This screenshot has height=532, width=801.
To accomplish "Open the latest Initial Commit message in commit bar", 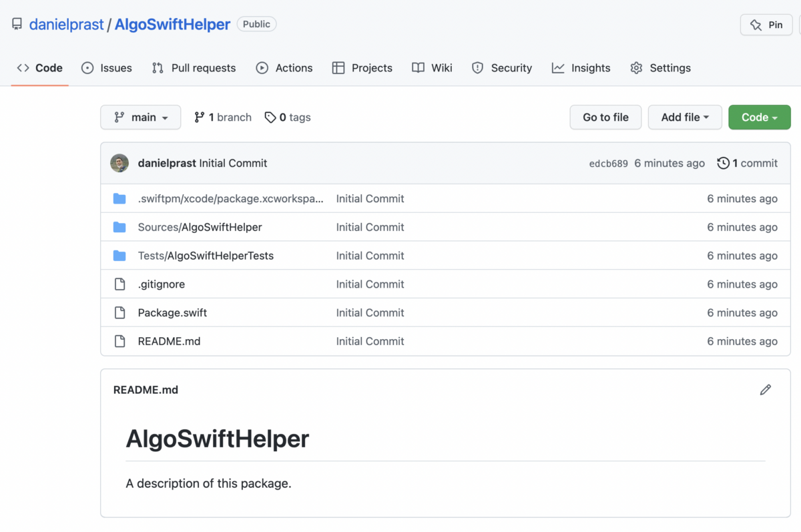I will 233,163.
